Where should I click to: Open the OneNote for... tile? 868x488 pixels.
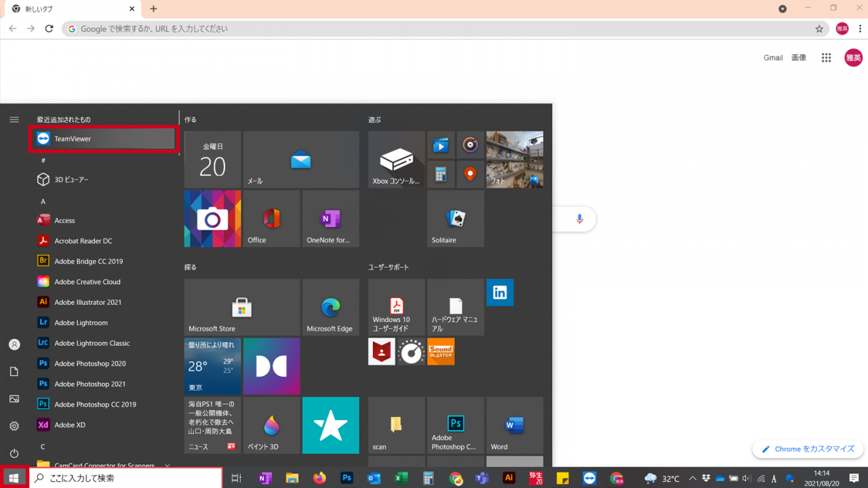point(330,218)
